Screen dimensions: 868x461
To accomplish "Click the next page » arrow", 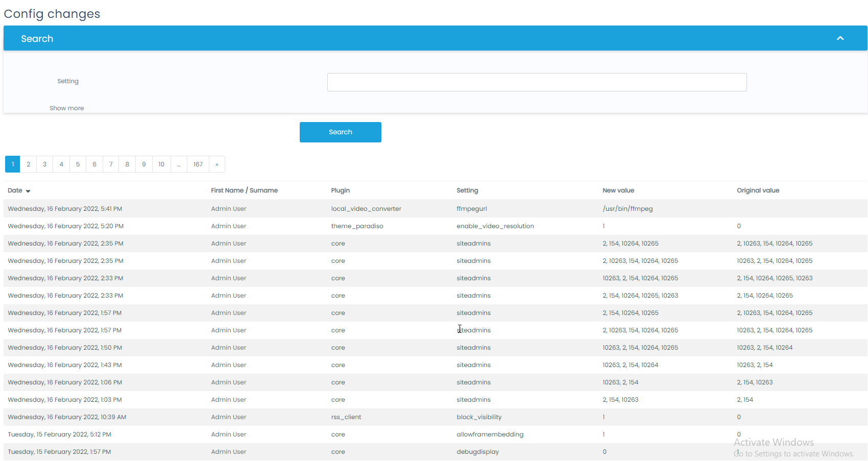I will pyautogui.click(x=216, y=164).
